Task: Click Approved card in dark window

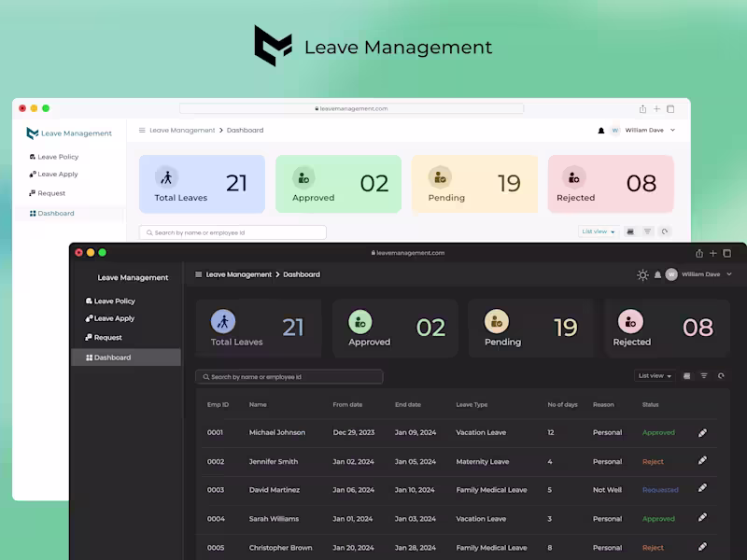Action: point(395,329)
